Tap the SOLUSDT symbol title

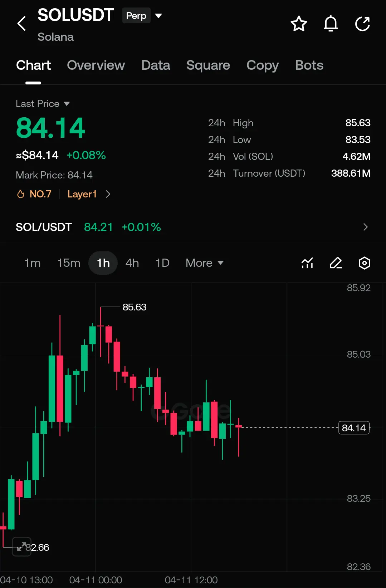click(x=75, y=15)
